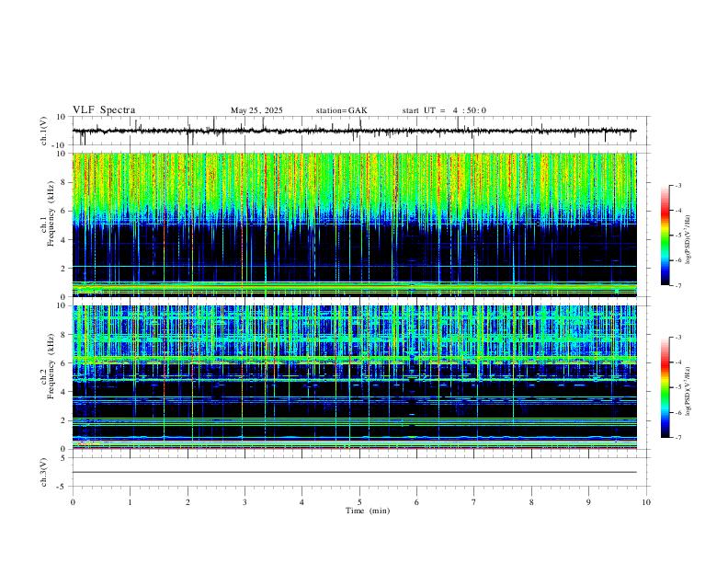728x563 pixels.
Task: Click the "-3" label on ch.1 color bar
Action: [677, 185]
